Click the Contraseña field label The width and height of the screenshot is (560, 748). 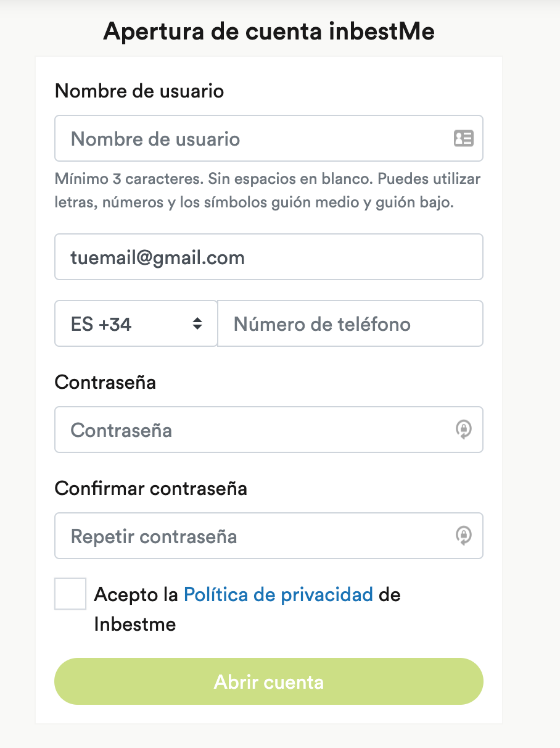[x=105, y=383]
